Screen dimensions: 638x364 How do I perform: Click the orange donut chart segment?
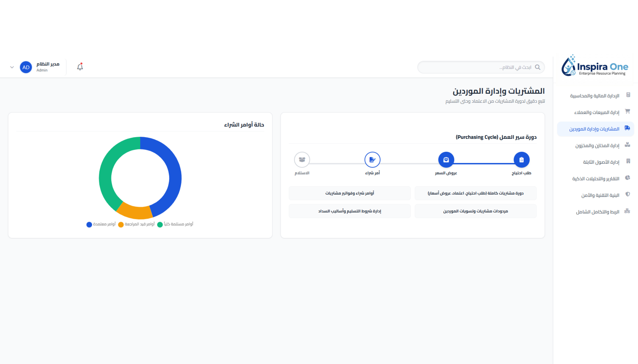(136, 212)
